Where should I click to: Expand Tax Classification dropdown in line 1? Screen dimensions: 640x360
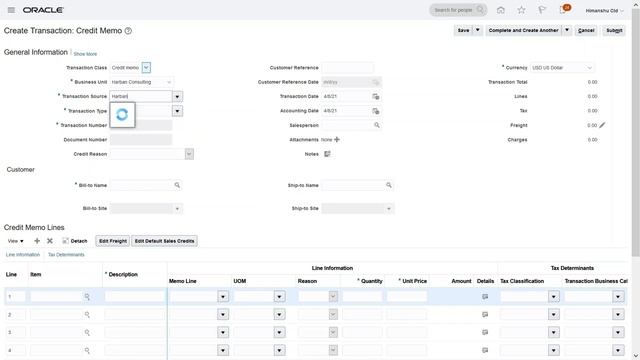(x=553, y=297)
